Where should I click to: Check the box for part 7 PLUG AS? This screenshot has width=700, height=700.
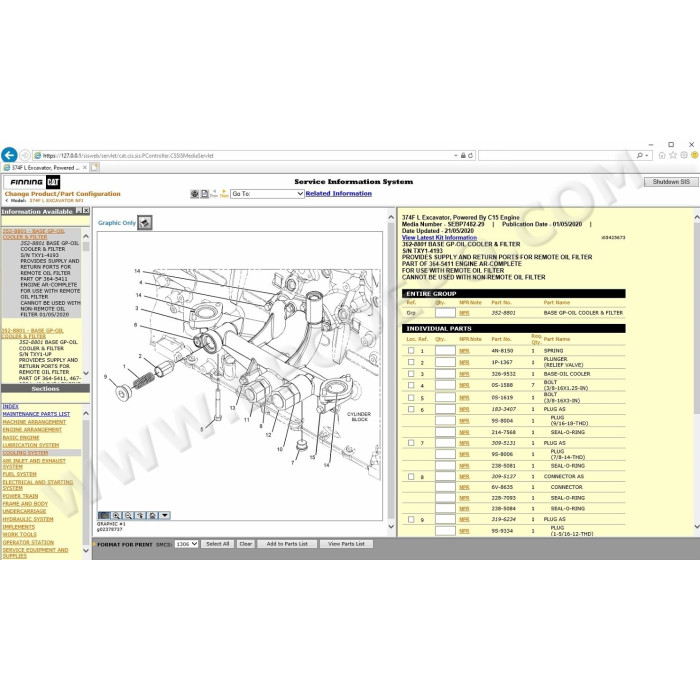pos(411,443)
